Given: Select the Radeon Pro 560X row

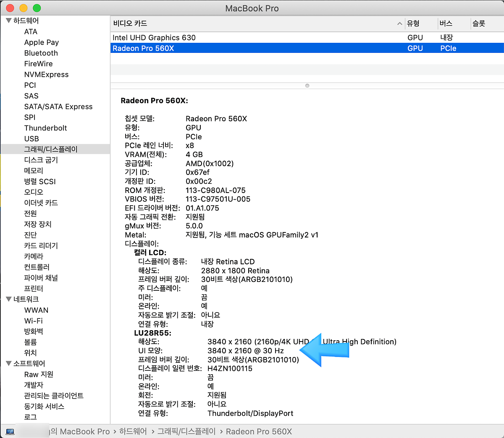Looking at the screenshot, I should tap(307, 48).
